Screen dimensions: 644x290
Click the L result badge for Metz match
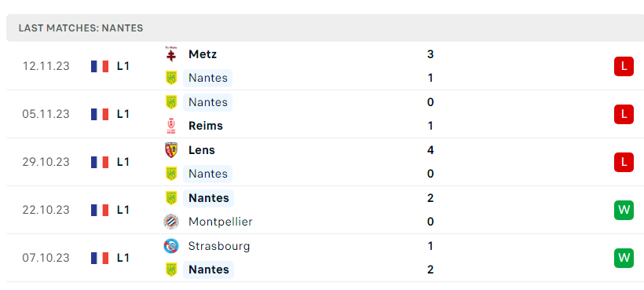click(624, 66)
